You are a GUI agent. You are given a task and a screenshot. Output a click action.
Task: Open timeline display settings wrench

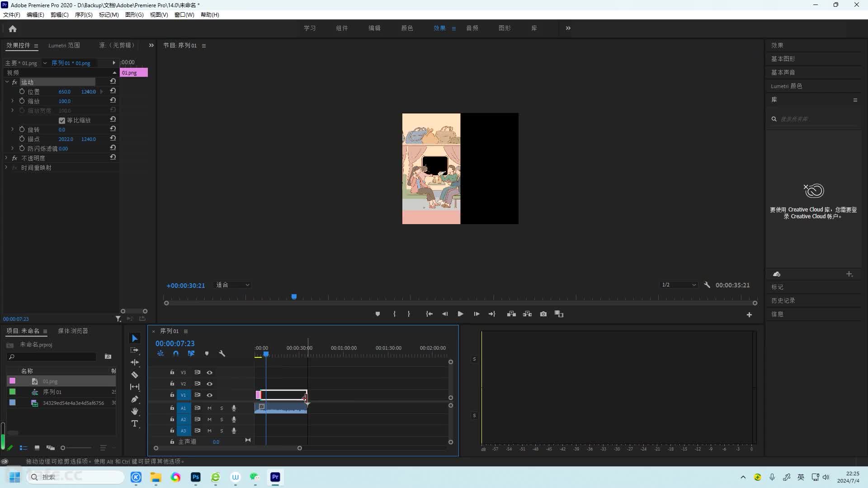click(222, 354)
